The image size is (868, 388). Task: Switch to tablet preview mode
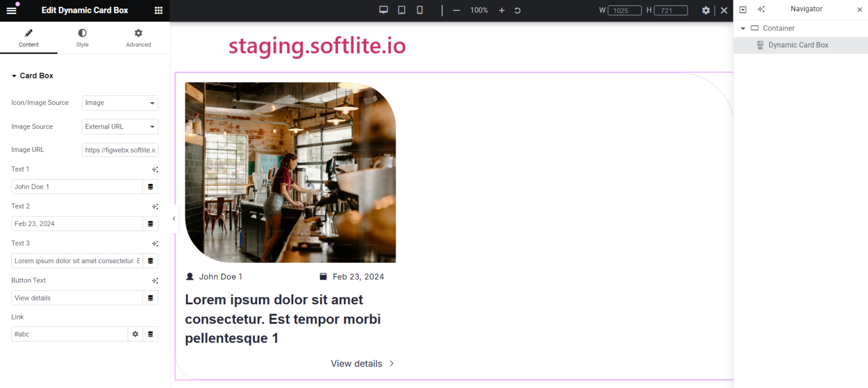coord(402,10)
